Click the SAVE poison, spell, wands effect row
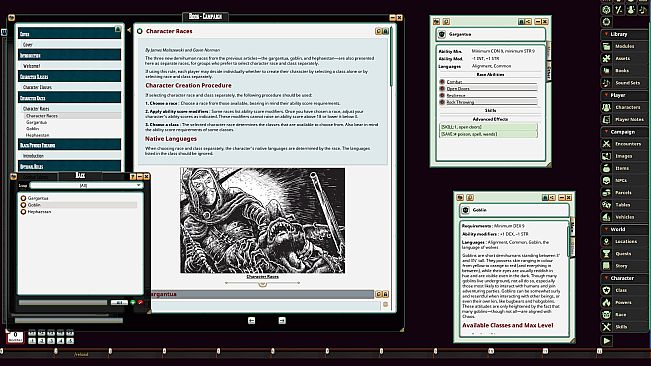The image size is (651, 366). click(x=488, y=134)
